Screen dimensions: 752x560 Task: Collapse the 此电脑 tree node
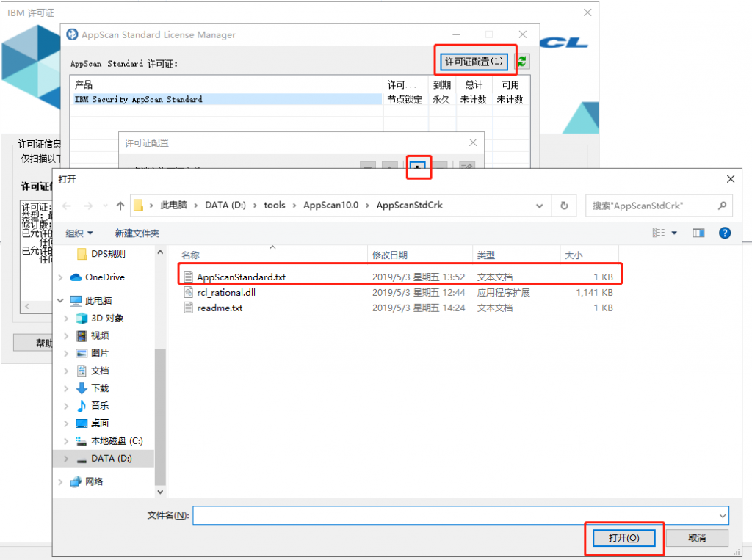60,301
